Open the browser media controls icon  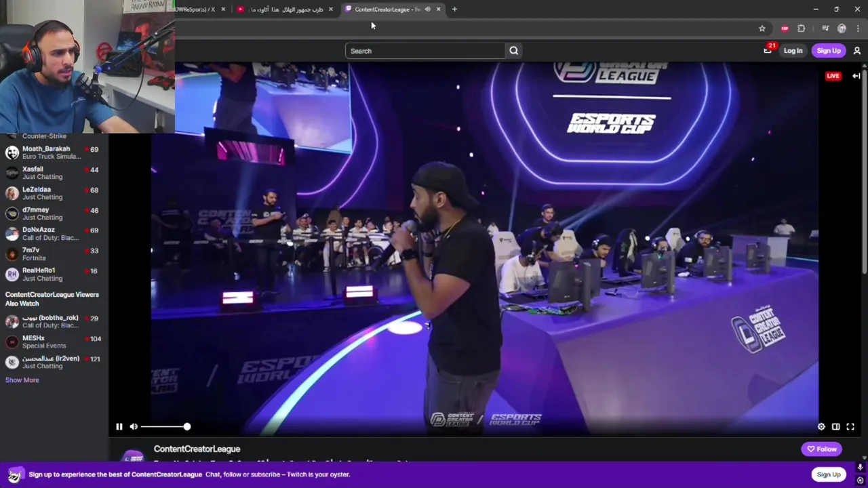825,28
